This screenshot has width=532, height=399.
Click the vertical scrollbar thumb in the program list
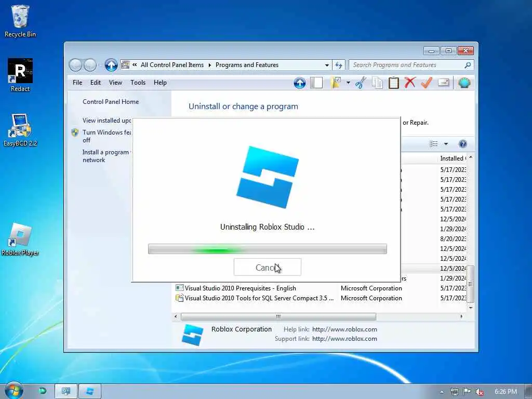470,284
